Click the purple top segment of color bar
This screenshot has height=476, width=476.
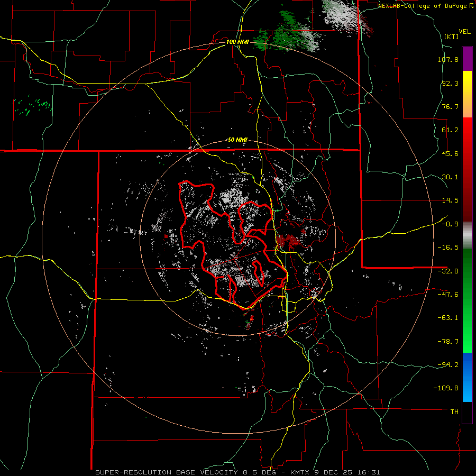point(467,59)
